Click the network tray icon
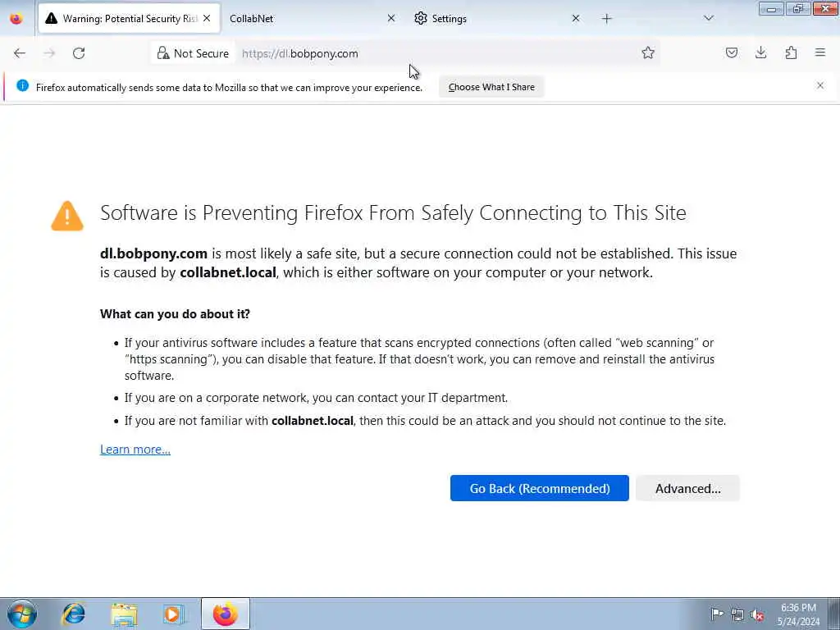The height and width of the screenshot is (630, 840). pos(737,614)
